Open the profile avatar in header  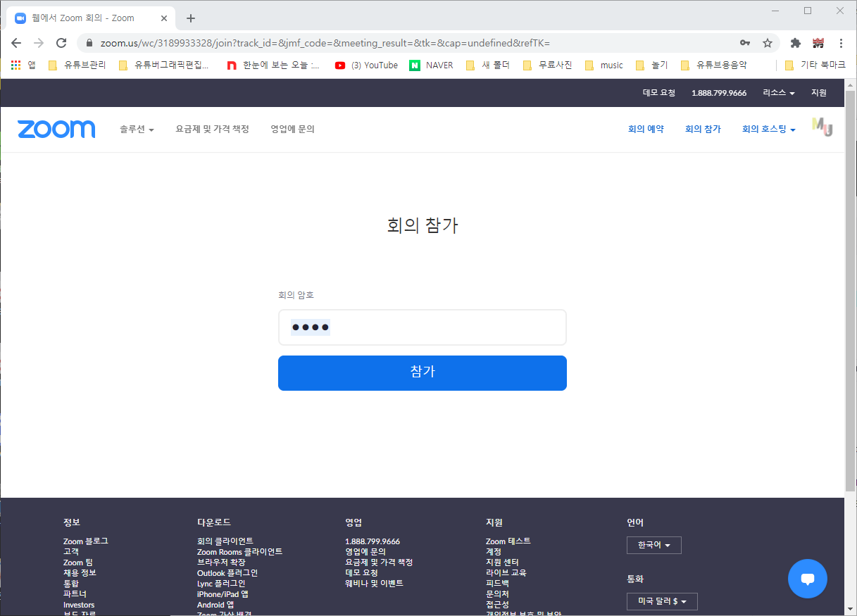click(822, 127)
